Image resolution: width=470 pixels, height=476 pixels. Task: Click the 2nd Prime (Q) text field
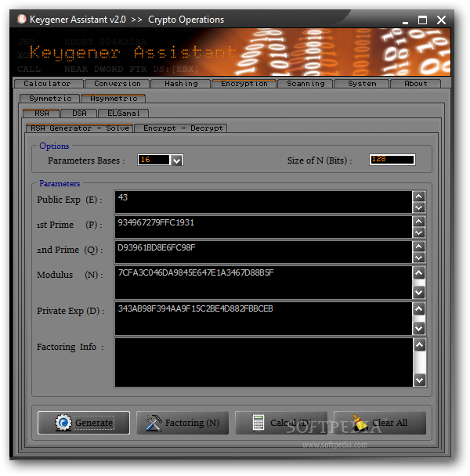[x=263, y=252]
